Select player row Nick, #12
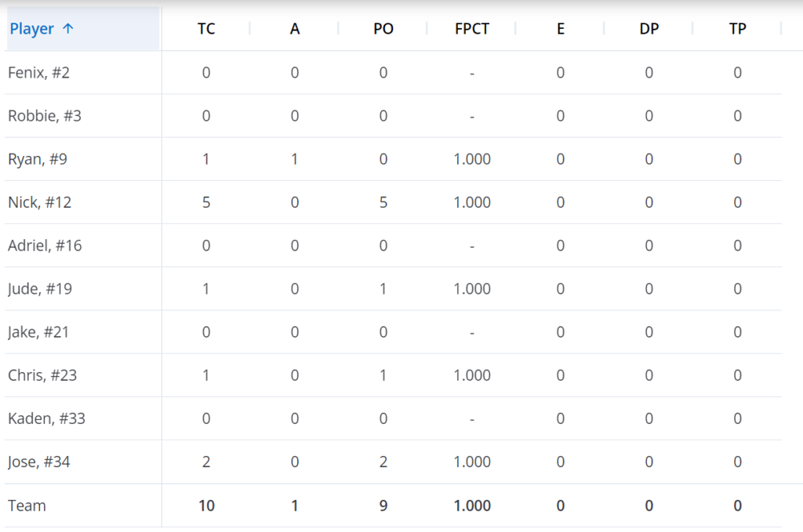Viewport: 803px width, 532px height. coord(394,202)
